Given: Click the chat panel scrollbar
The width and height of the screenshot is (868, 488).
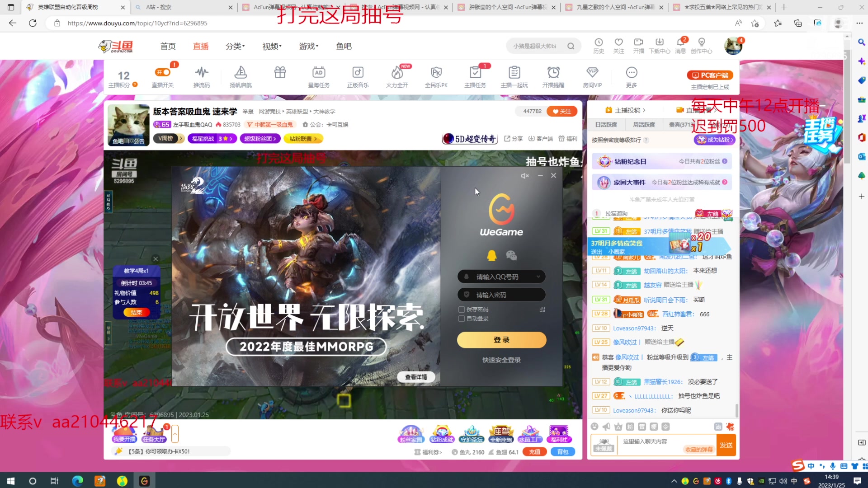Looking at the screenshot, I should pos(737,410).
